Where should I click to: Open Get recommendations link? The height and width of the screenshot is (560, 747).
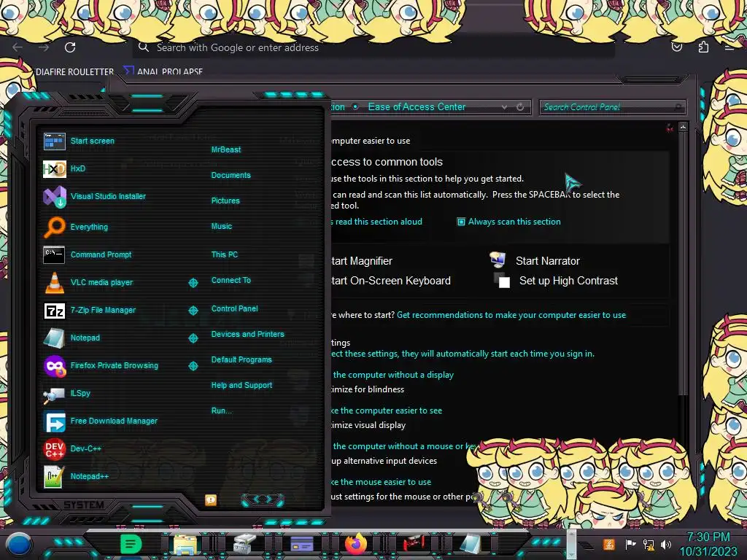pos(511,315)
